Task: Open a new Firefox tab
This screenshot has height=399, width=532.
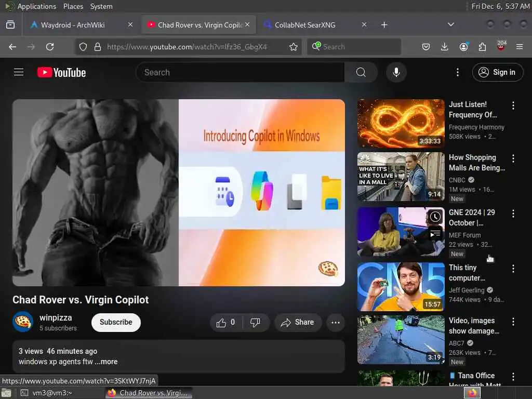Action: point(384,25)
